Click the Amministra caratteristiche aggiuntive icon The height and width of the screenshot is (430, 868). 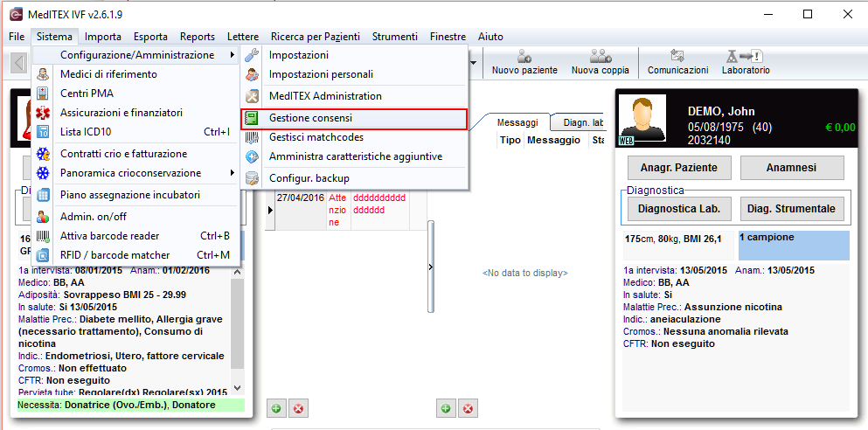point(253,156)
